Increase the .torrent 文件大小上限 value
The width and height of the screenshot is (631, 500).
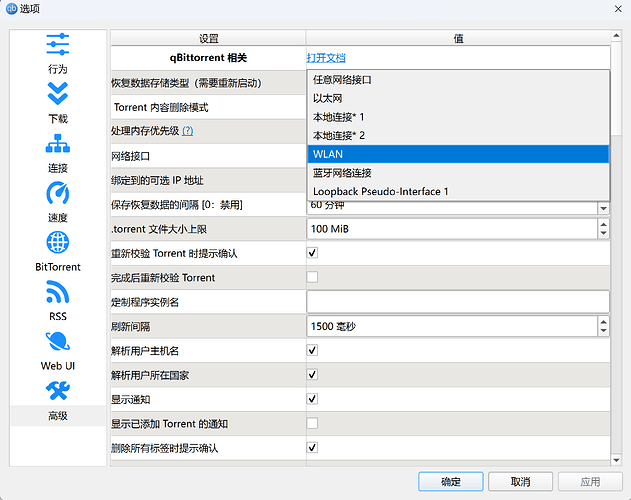[603, 224]
